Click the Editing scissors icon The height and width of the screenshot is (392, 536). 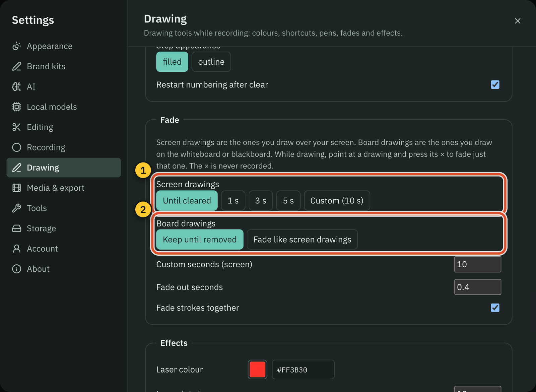point(17,127)
